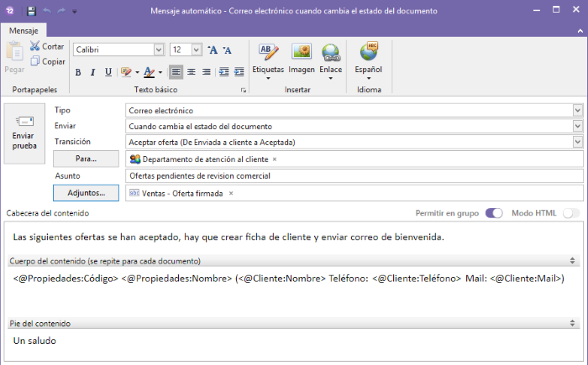
Task: Click the body template line with Propiedades tags
Action: 288,279
